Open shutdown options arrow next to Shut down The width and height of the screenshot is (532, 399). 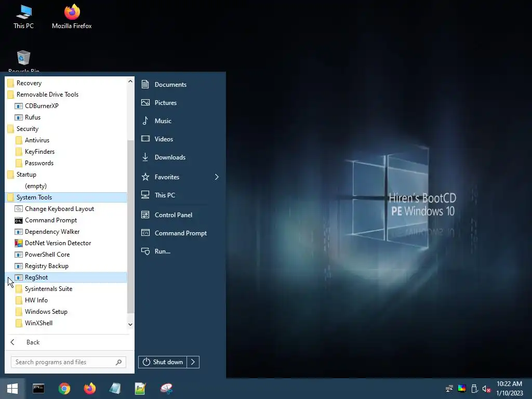click(x=193, y=362)
